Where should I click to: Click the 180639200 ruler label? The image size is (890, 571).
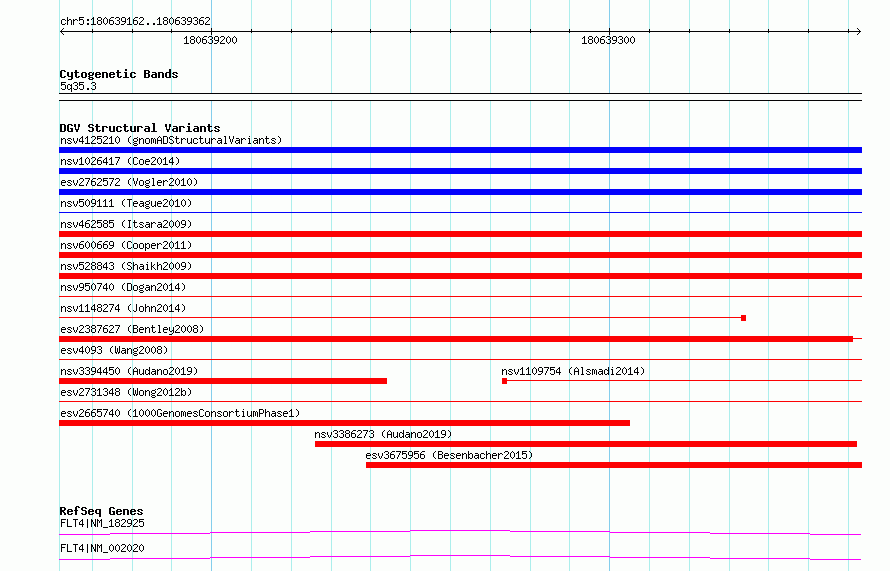point(210,40)
